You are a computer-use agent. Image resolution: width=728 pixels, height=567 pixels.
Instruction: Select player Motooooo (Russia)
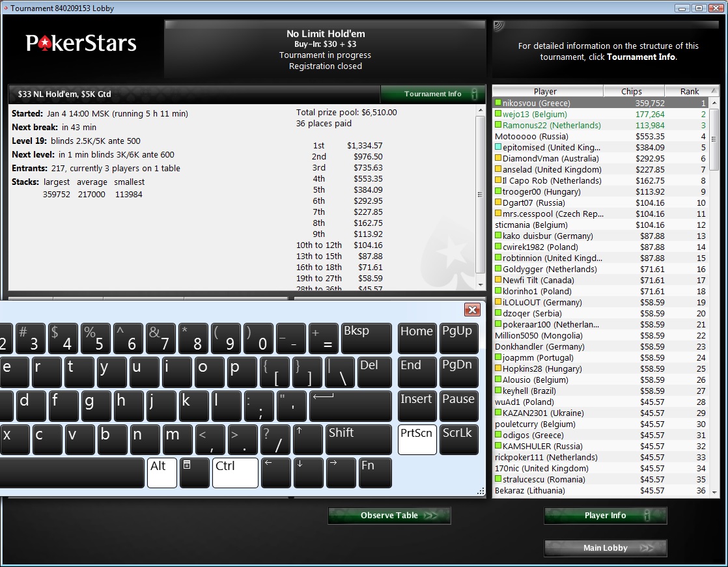[601, 137]
